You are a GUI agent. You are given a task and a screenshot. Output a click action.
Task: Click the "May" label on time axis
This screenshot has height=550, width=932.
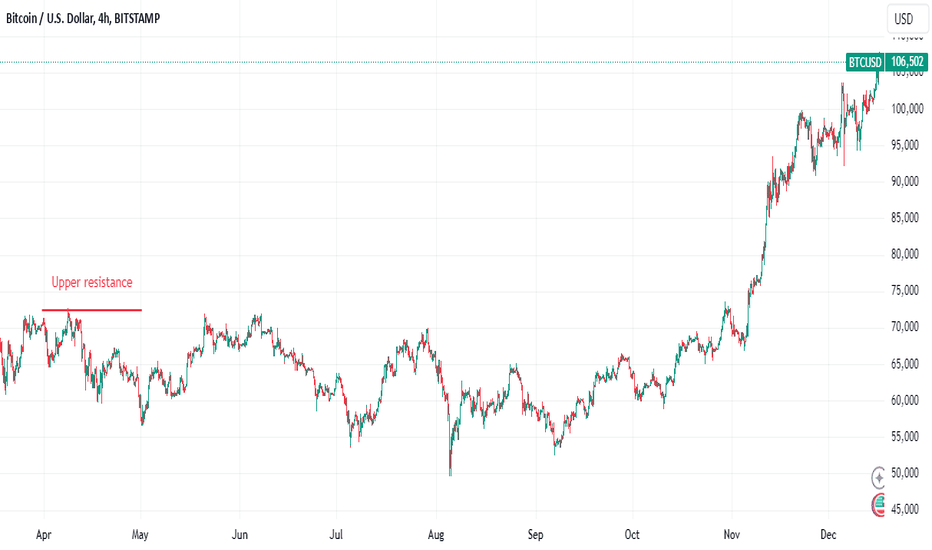[x=140, y=535]
